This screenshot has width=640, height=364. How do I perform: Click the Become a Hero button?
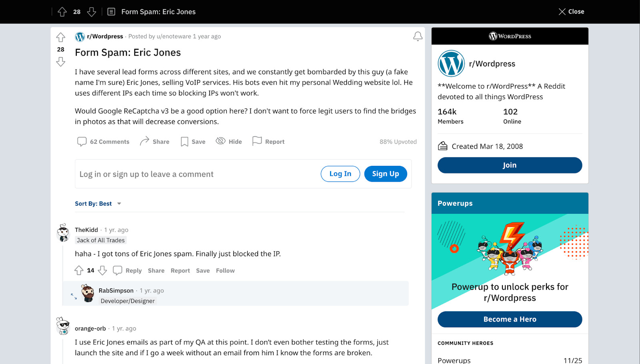[x=510, y=319]
